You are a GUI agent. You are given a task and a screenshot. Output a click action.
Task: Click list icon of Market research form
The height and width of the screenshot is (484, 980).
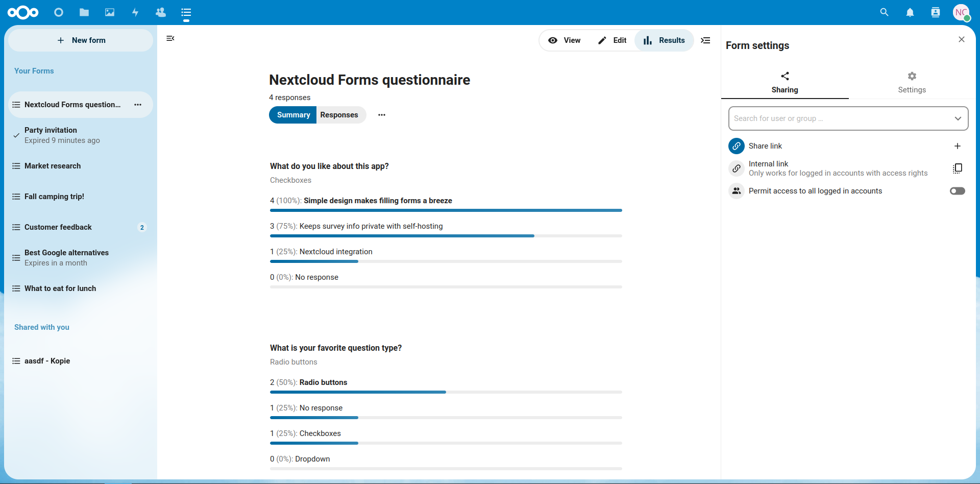point(16,166)
